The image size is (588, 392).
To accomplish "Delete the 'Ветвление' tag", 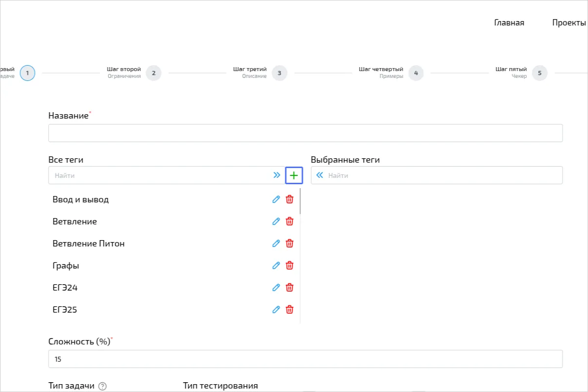I will tap(290, 221).
